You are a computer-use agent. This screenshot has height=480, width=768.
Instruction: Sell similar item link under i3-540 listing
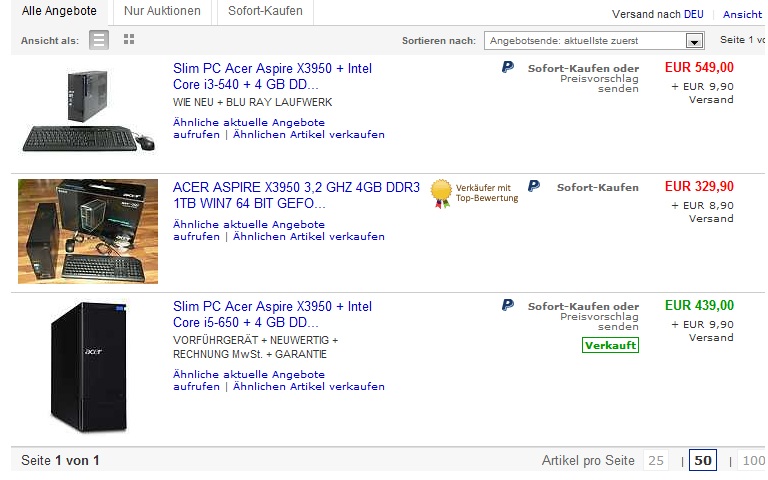tap(309, 134)
